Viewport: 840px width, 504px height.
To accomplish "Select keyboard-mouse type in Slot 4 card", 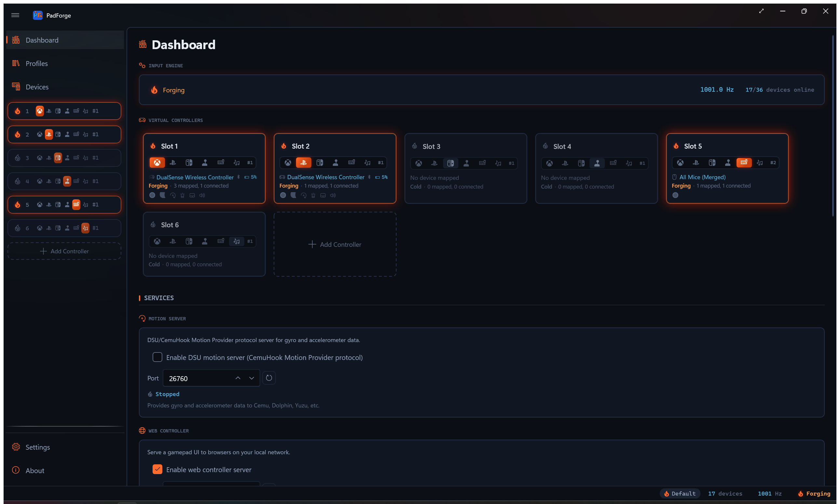I will pos(613,163).
